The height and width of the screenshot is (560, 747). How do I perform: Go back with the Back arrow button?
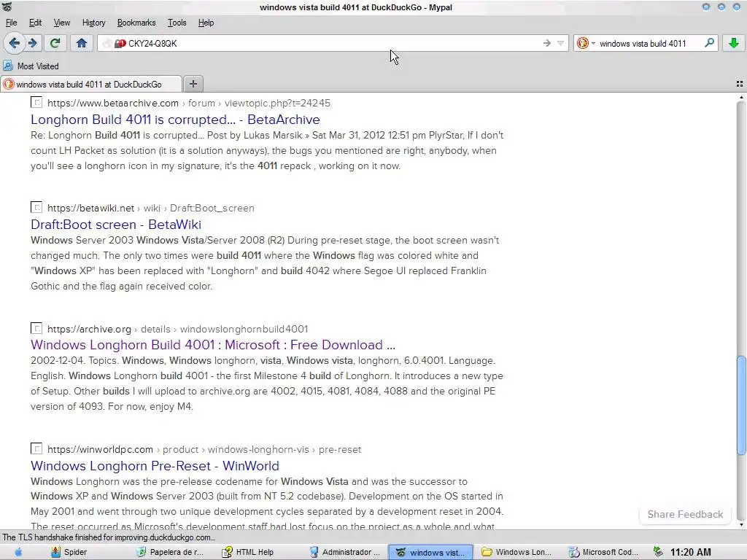pos(15,43)
